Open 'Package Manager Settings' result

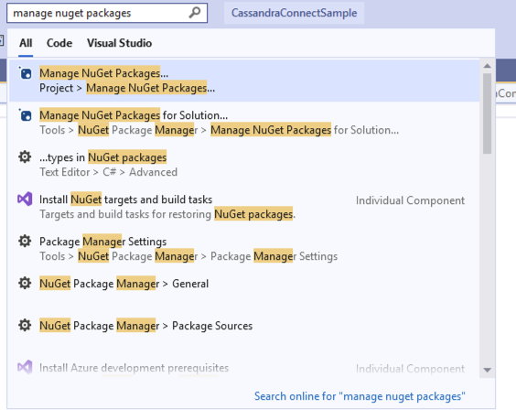(x=244, y=249)
